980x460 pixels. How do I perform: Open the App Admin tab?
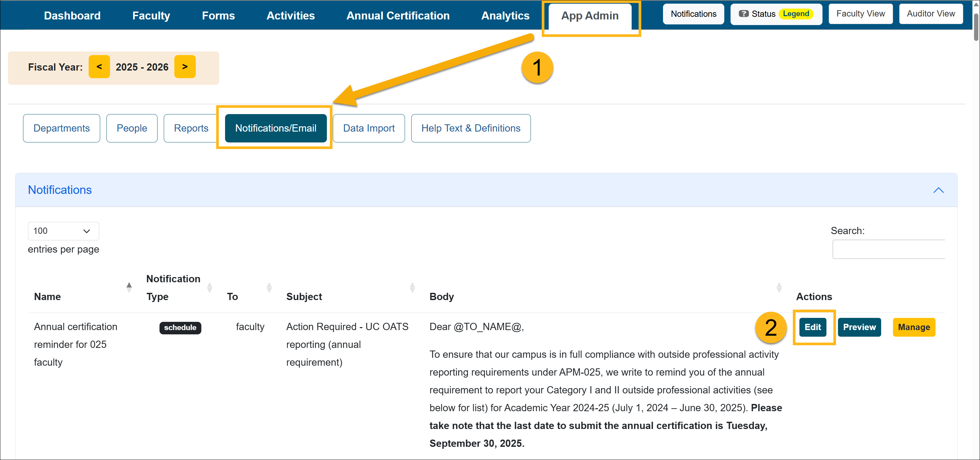pos(590,15)
